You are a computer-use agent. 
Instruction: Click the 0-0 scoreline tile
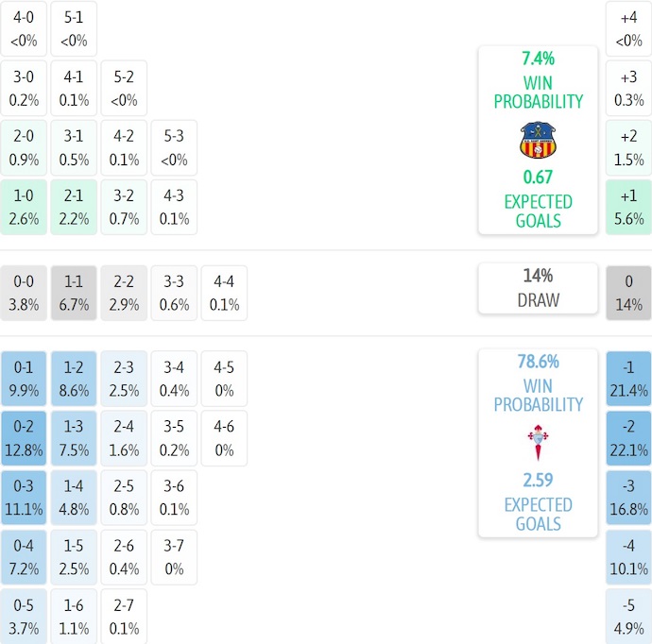point(24,293)
